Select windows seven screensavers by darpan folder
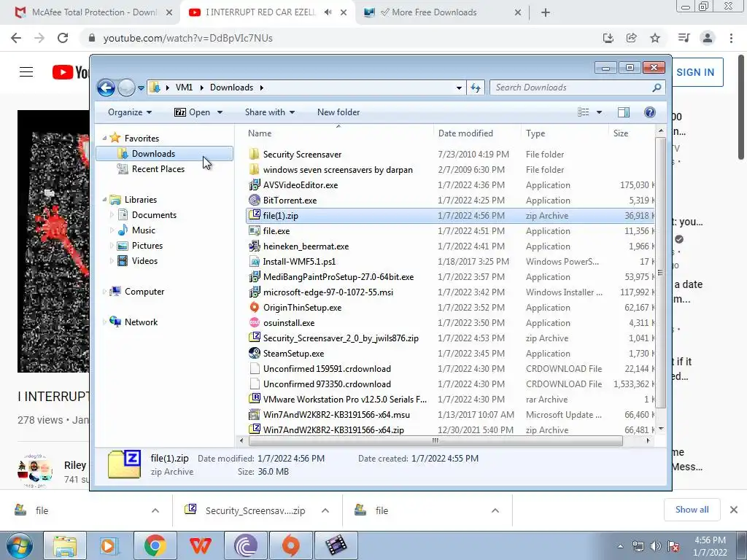 (338, 169)
